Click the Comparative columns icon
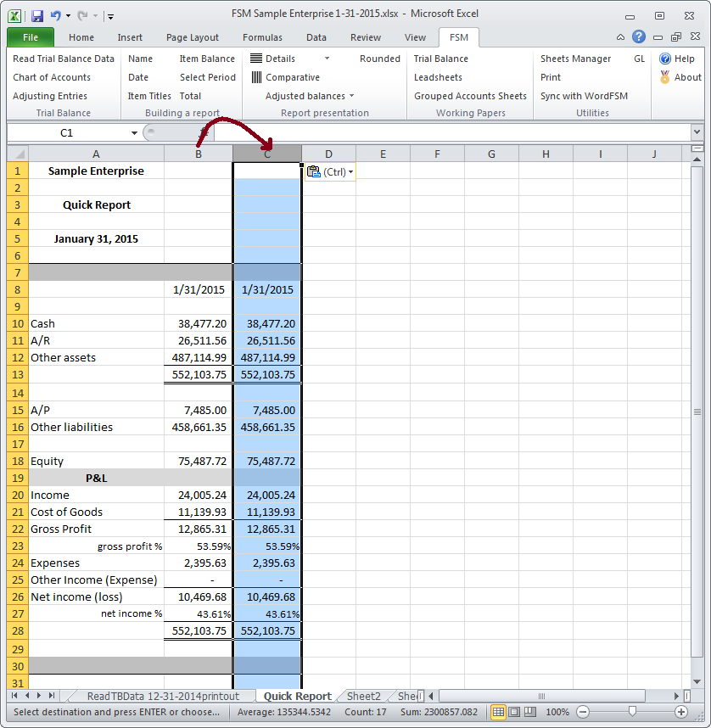Image resolution: width=711 pixels, height=728 pixels. point(256,77)
